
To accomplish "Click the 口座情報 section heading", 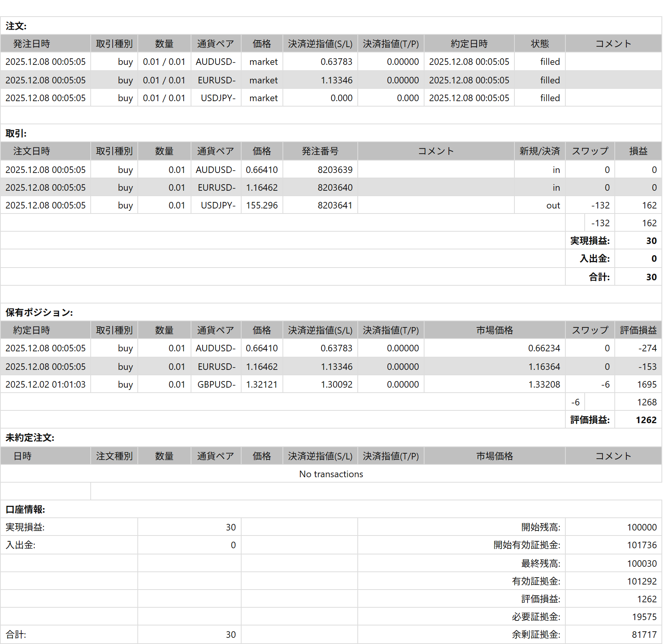I will (x=25, y=510).
